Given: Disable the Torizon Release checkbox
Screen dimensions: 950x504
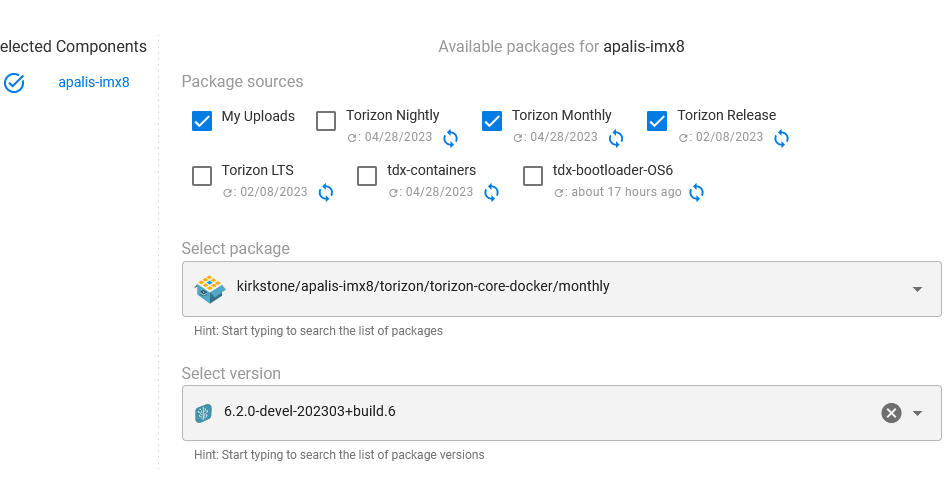Looking at the screenshot, I should point(657,121).
